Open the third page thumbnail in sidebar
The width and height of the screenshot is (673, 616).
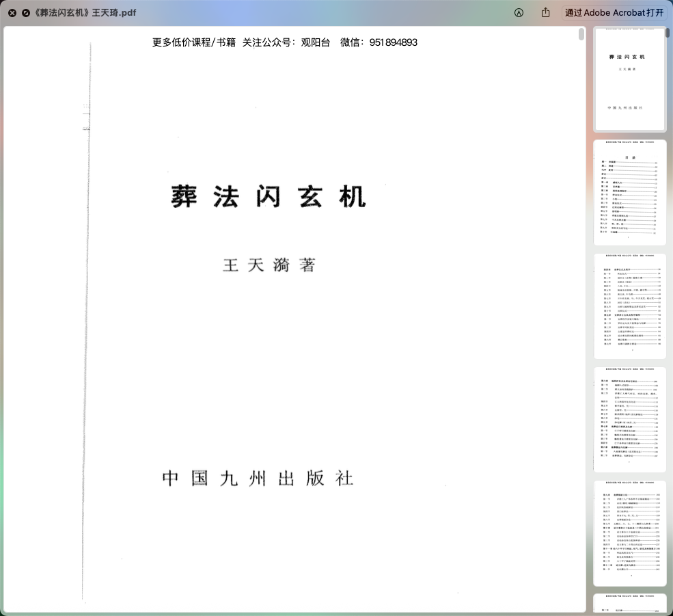(629, 306)
